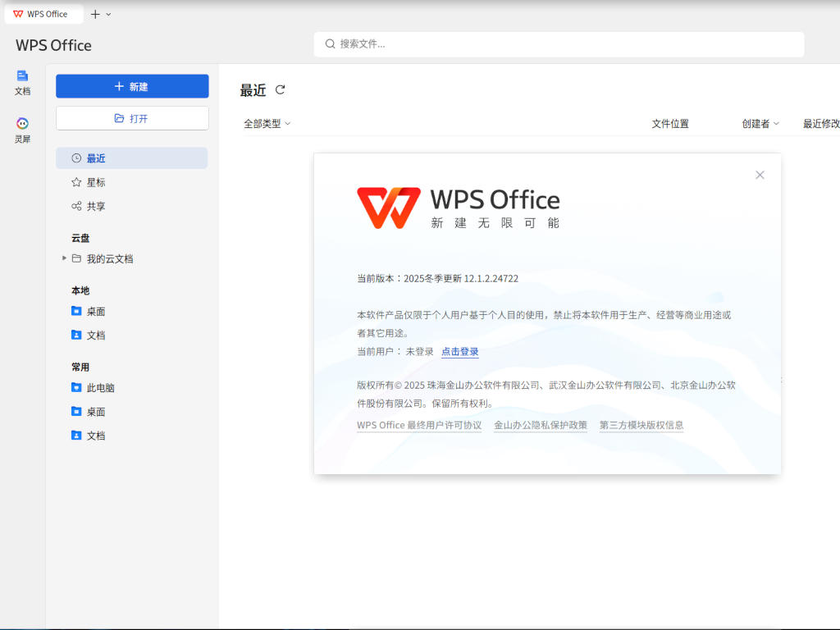Viewport: 840px width, 630px height.
Task: Open the 全部类型 filter dropdown
Action: coord(267,124)
